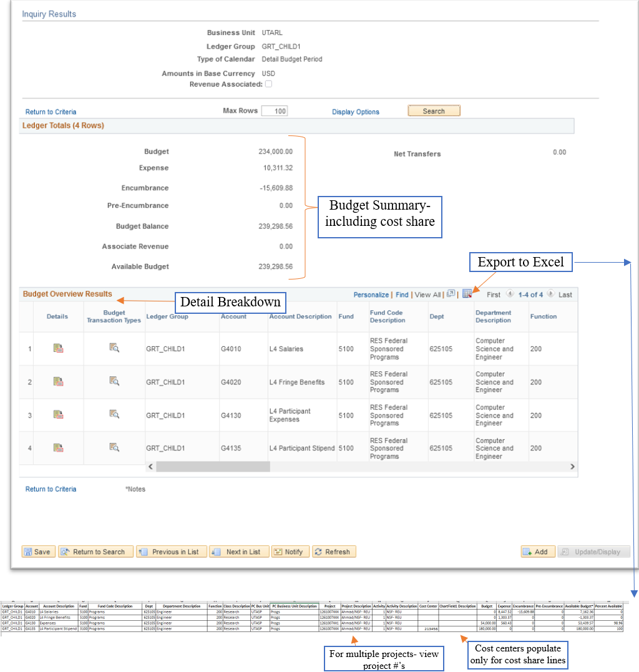Viewport: 639px width, 672px height.
Task: Toggle the Revenue Associated checkbox
Action: pos(268,84)
